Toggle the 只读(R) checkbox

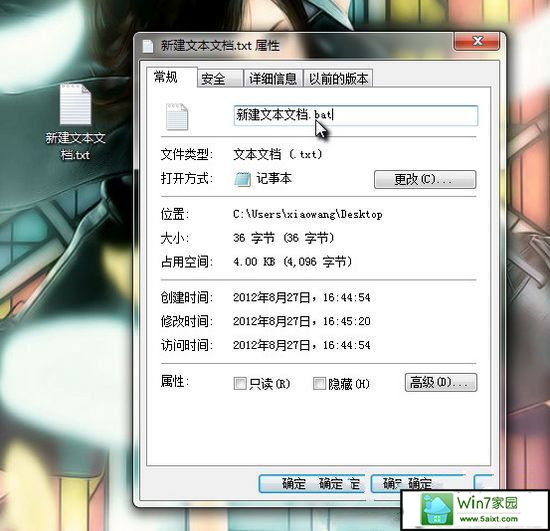point(240,383)
